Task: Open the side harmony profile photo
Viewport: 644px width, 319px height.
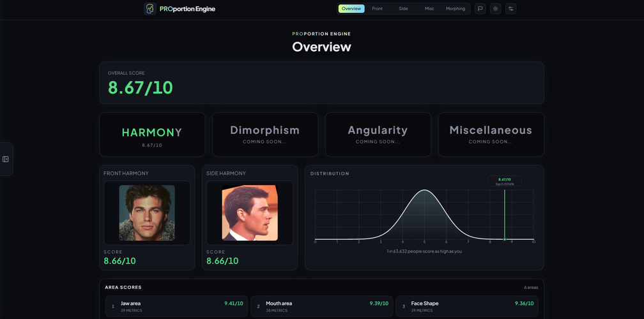Action: pyautogui.click(x=250, y=213)
